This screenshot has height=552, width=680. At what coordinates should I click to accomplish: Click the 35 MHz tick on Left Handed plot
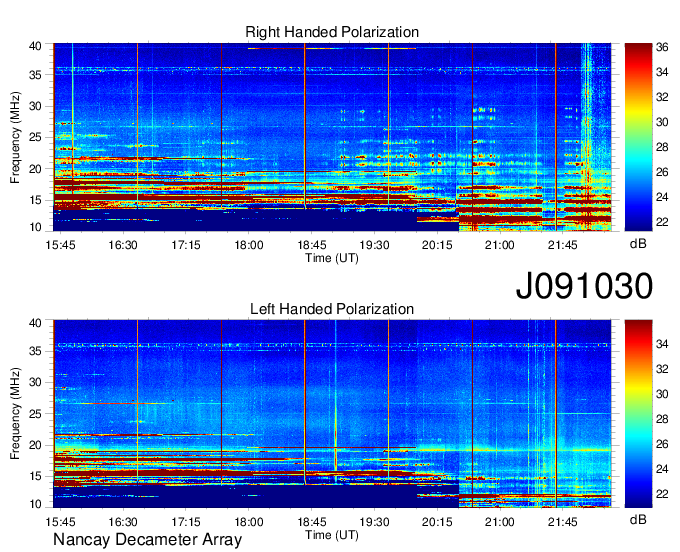[36, 351]
